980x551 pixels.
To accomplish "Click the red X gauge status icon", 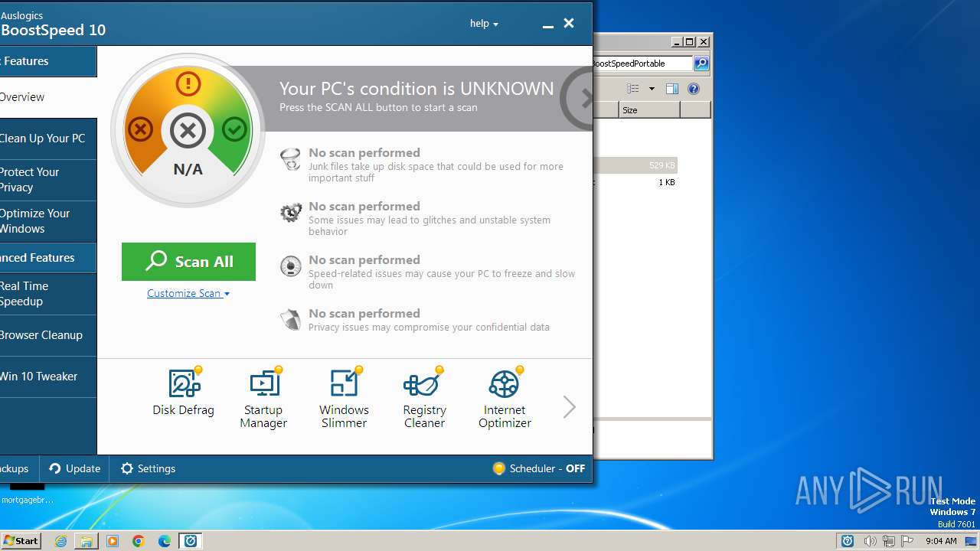I will pos(139,129).
